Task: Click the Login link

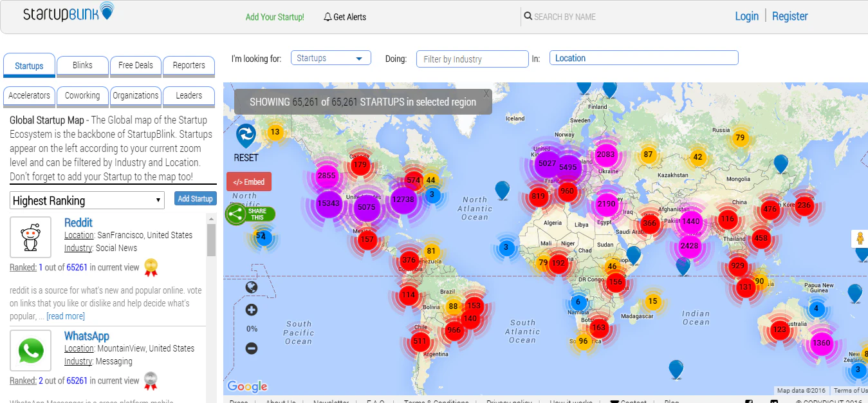Action: [x=746, y=16]
